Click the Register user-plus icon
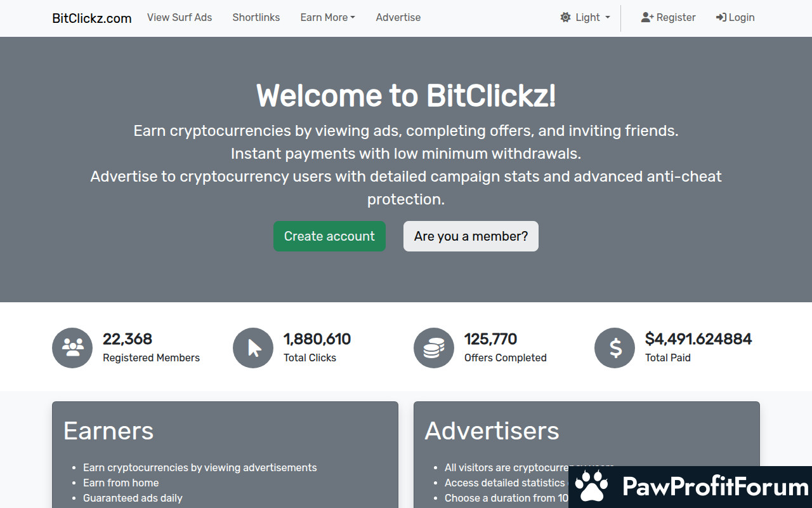This screenshot has width=812, height=508. (x=647, y=18)
